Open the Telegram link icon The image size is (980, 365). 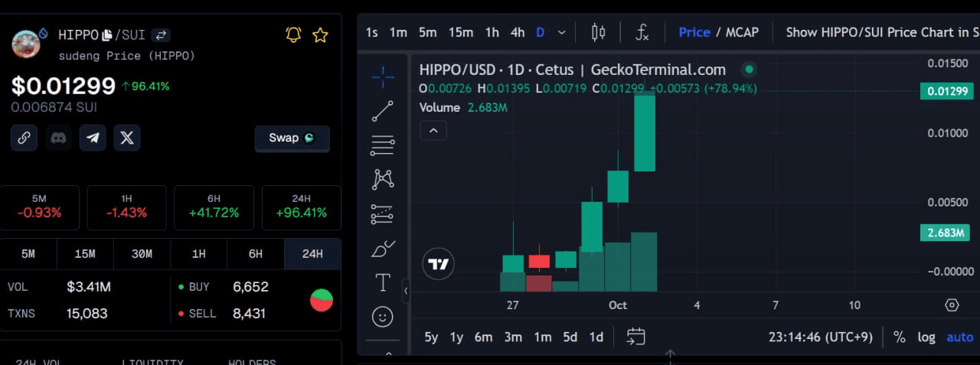click(93, 138)
